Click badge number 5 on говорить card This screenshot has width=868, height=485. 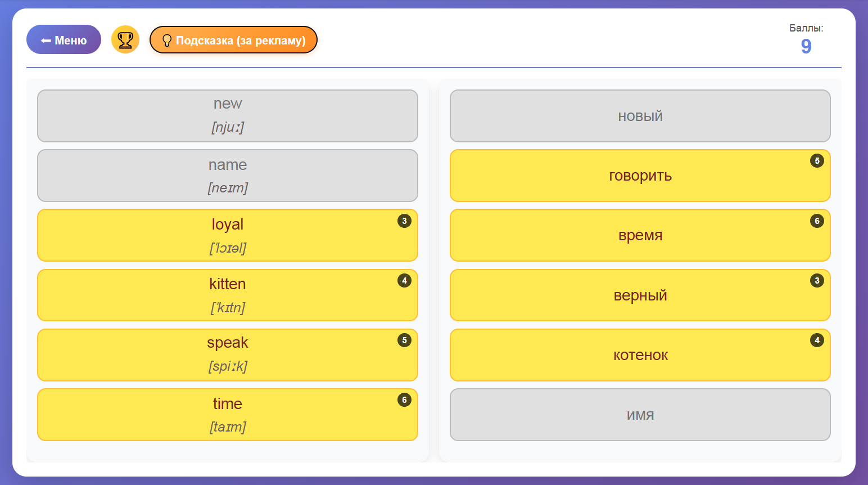817,161
